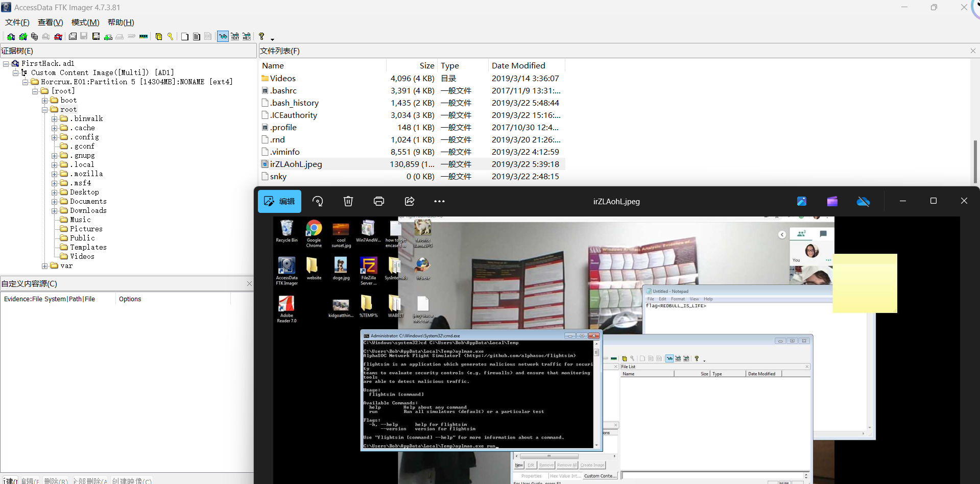Click the Add to Custom Content Image icon

point(108,37)
